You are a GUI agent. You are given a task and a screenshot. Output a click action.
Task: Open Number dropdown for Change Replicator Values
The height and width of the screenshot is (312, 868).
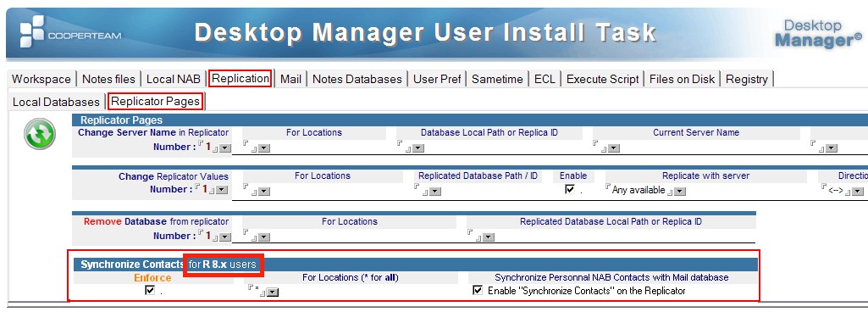point(222,190)
